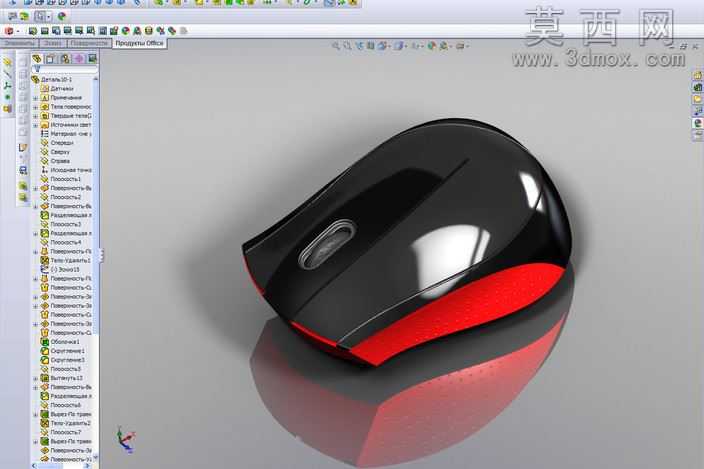Expand the Твердые тела node

tap(35, 116)
